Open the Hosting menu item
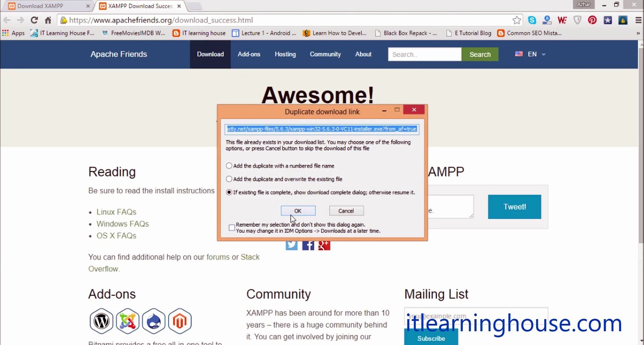 click(x=285, y=54)
